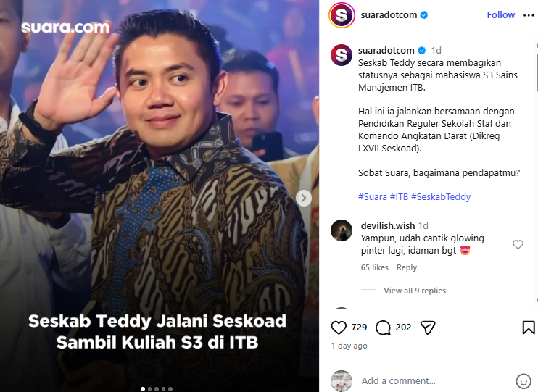Open the #SeskabTeddy hashtag
The image size is (538, 392).
(441, 197)
